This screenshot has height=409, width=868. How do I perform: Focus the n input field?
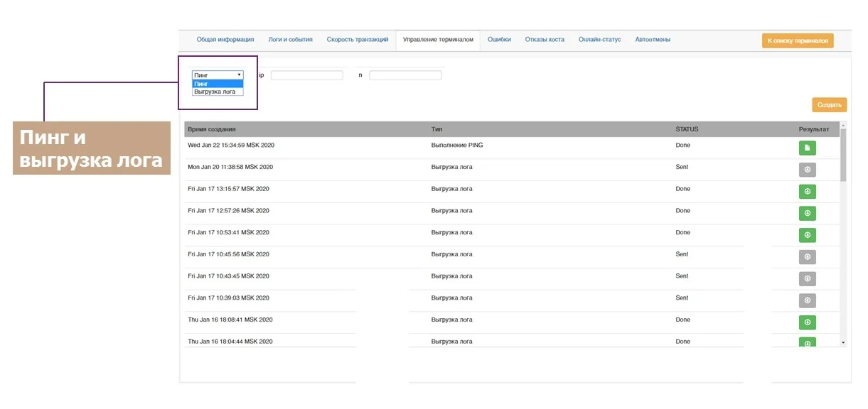tap(405, 75)
